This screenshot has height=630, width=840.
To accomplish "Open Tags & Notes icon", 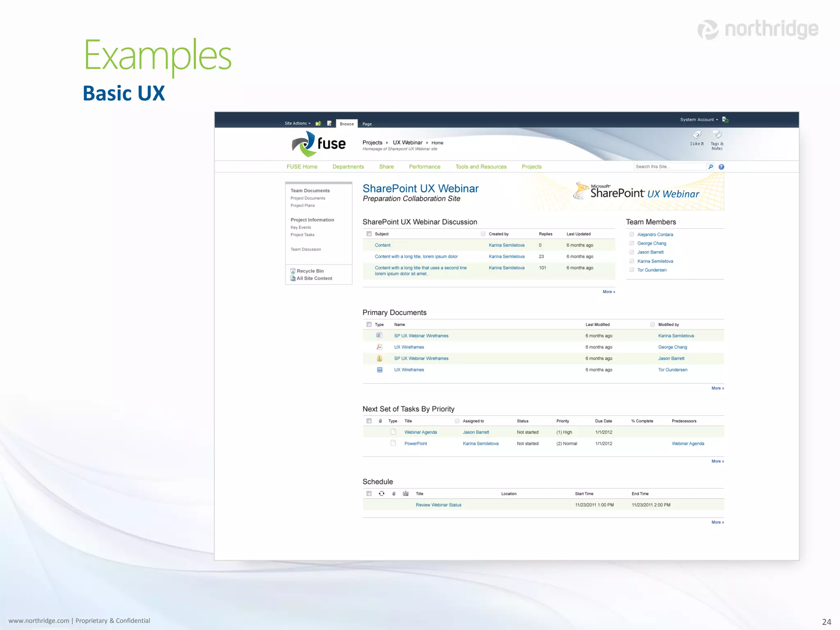I will point(717,135).
